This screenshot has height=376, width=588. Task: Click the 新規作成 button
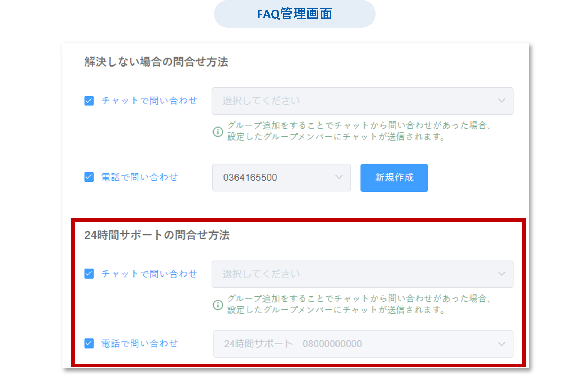[x=394, y=178]
